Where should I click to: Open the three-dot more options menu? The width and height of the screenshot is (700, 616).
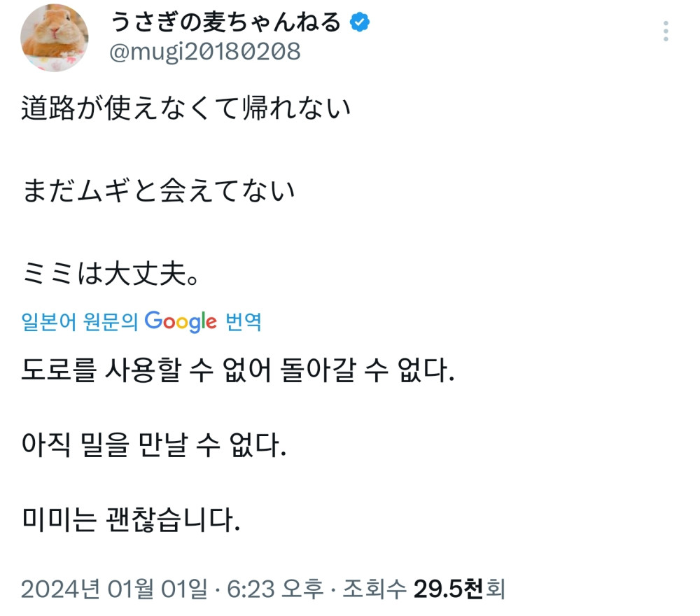[666, 31]
